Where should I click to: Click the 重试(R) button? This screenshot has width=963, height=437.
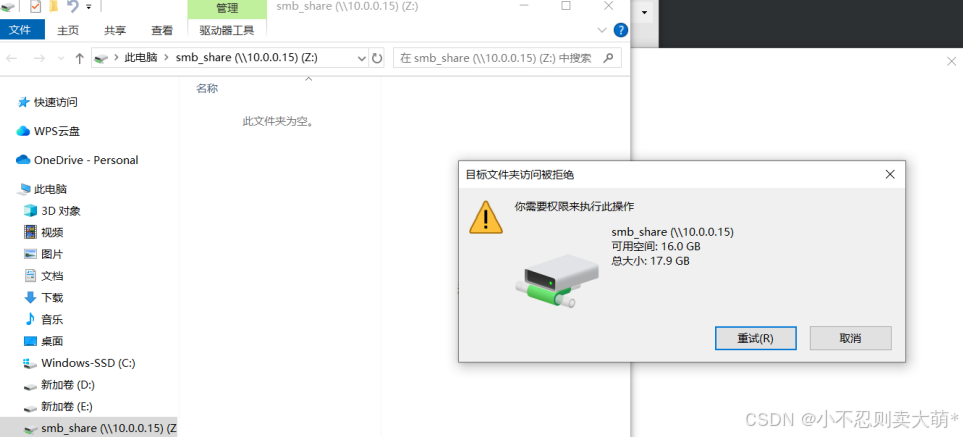[x=755, y=338]
